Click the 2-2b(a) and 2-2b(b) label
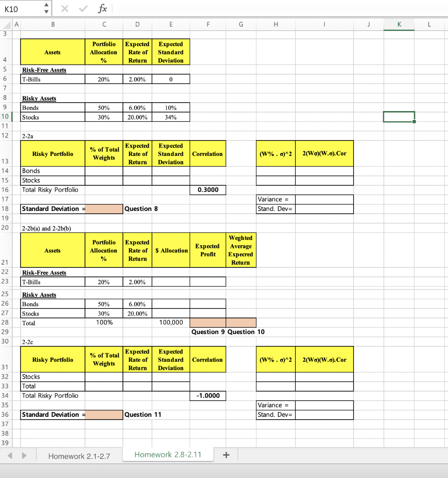Image resolution: width=448 pixels, height=478 pixels. (x=46, y=228)
